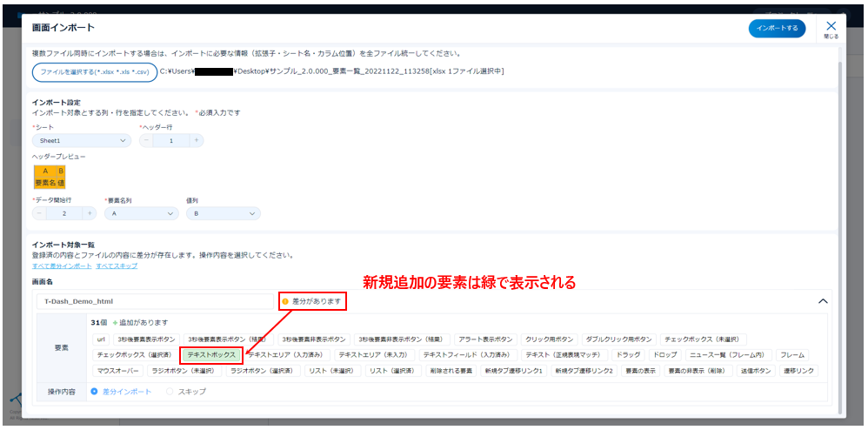
Task: Click the orange header preview table
Action: [49, 177]
